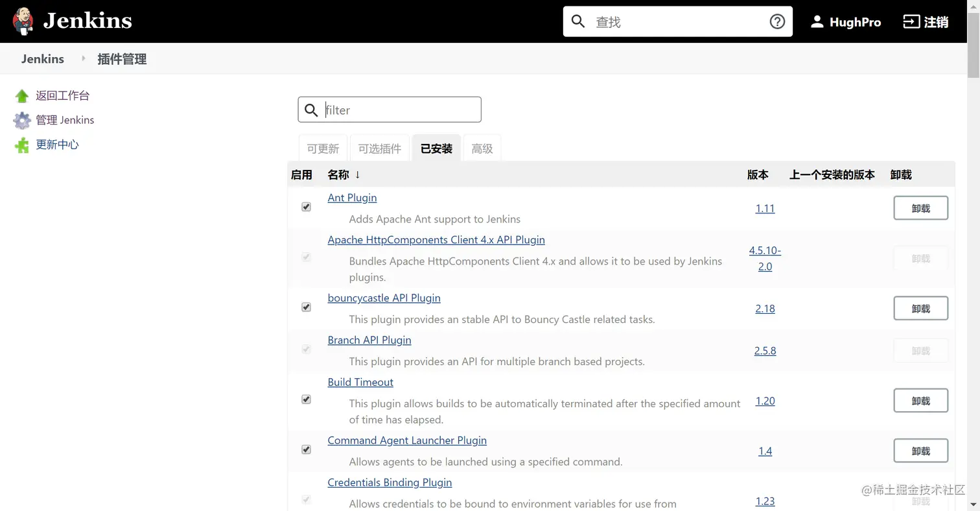Click the Credentials Binding Plugin enable checkbox
This screenshot has height=511, width=980.
coord(306,500)
